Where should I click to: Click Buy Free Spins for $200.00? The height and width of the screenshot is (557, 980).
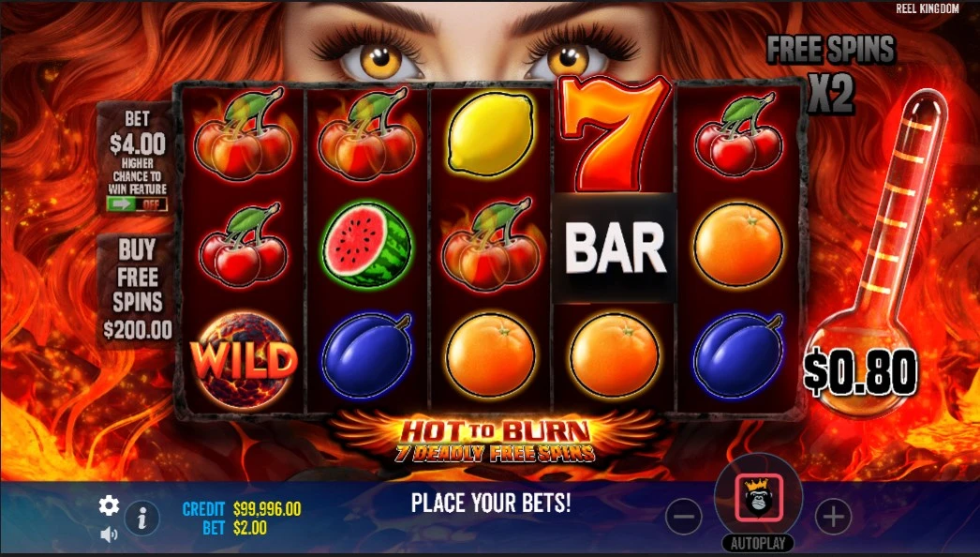pos(137,290)
